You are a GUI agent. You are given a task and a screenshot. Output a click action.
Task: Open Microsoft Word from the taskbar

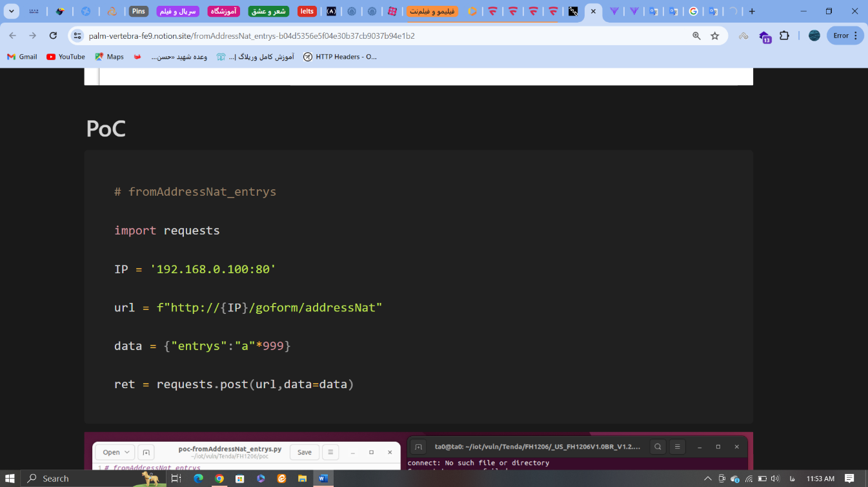point(323,479)
